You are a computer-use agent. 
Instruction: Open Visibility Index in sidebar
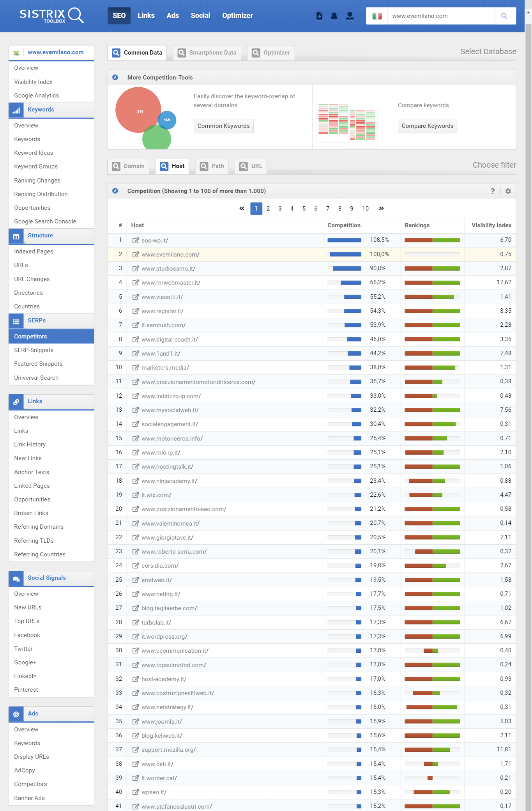click(33, 82)
